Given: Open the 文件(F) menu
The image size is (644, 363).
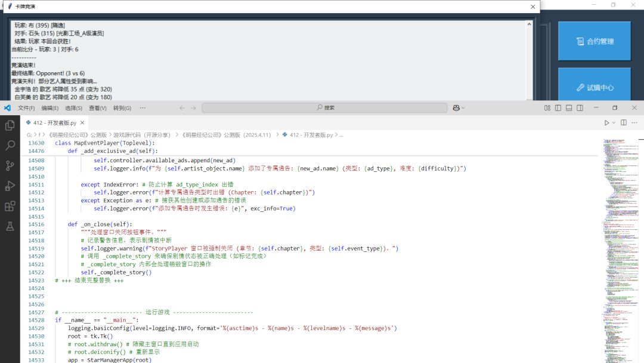Looking at the screenshot, I should 26,108.
